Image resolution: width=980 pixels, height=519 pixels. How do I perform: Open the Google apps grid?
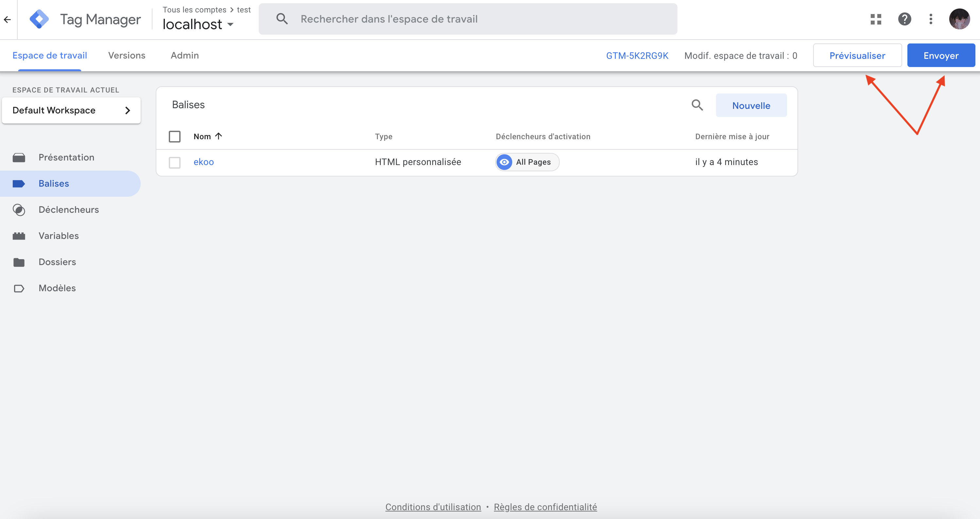tap(876, 19)
